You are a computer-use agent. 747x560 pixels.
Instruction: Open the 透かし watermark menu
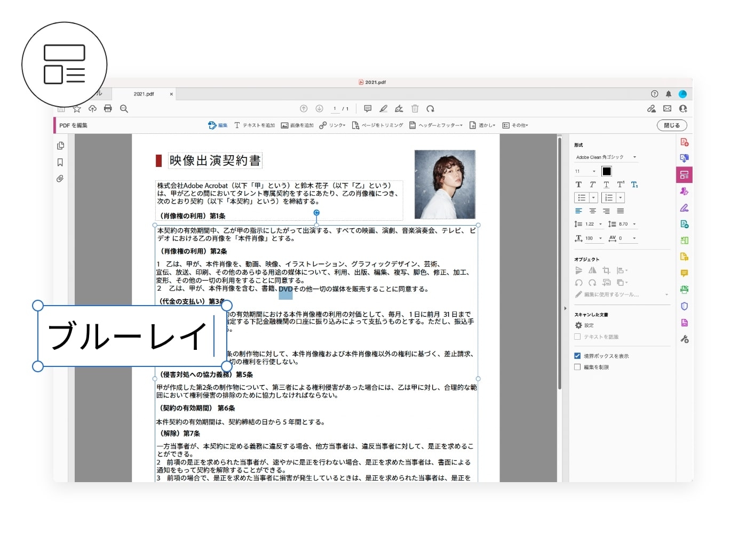pos(482,125)
